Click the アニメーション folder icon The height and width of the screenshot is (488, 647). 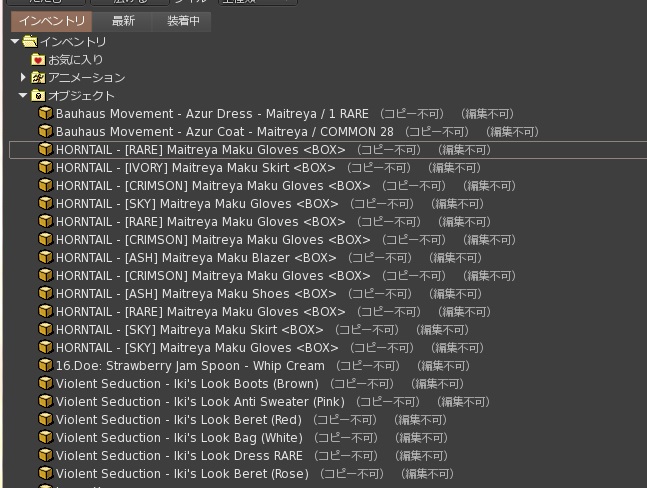point(38,78)
